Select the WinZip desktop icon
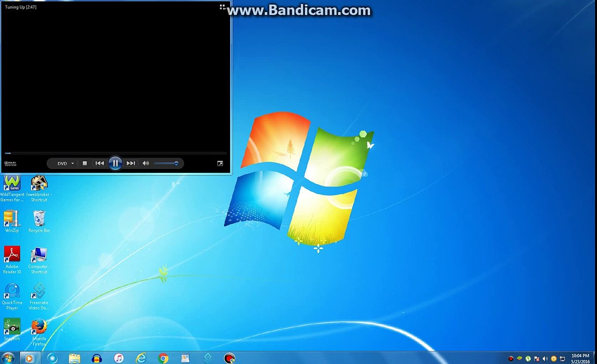The height and width of the screenshot is (364, 597). pos(12,221)
